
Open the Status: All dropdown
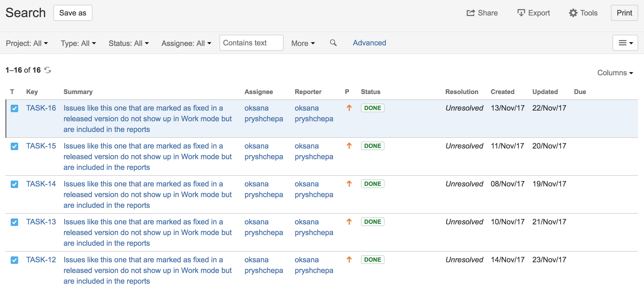(128, 43)
